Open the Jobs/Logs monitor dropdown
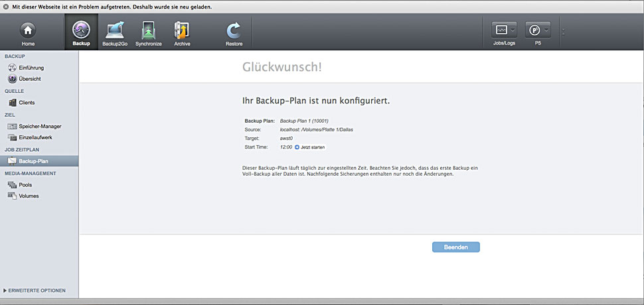The height and width of the screenshot is (305, 644). coord(504,30)
